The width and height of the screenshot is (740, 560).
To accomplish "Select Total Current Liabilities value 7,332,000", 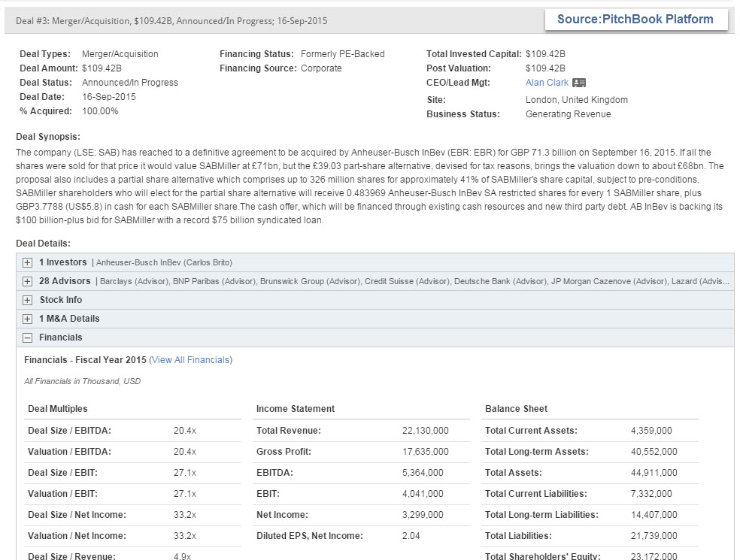I will pos(651,494).
